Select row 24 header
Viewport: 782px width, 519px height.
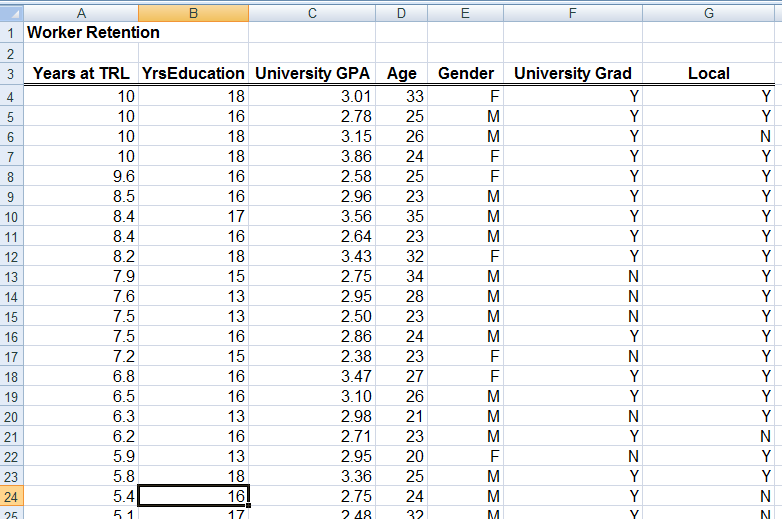pyautogui.click(x=11, y=496)
